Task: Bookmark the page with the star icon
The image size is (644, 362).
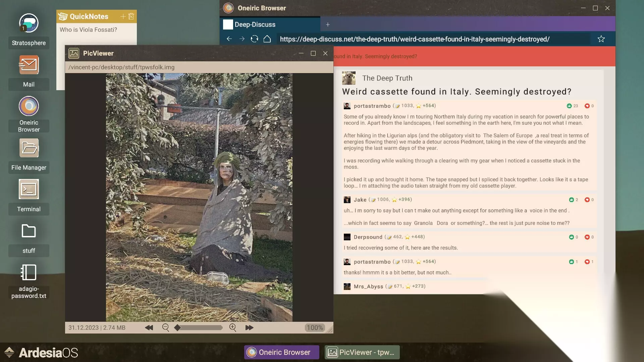Action: point(601,39)
